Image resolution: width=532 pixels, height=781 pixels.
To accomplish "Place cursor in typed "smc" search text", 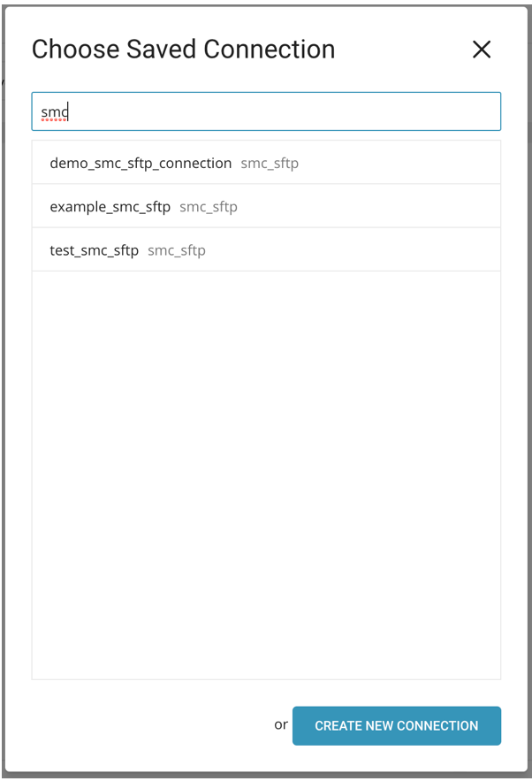I will [55, 112].
